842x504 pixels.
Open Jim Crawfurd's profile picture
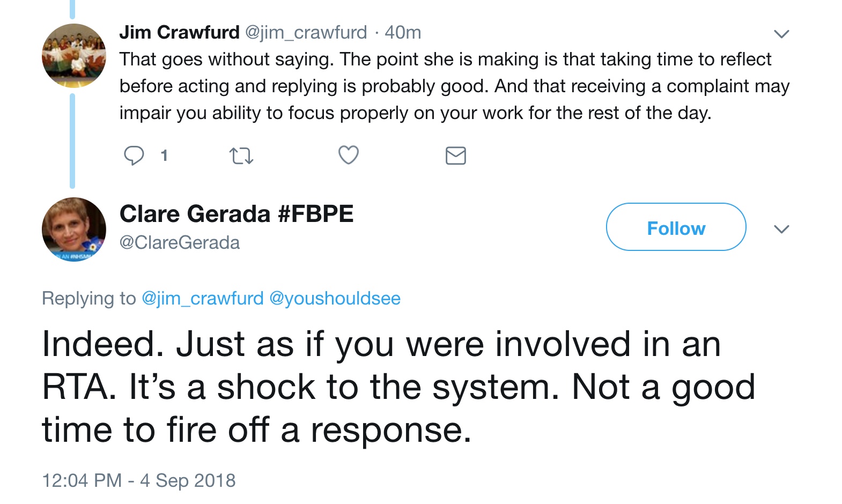point(74,56)
